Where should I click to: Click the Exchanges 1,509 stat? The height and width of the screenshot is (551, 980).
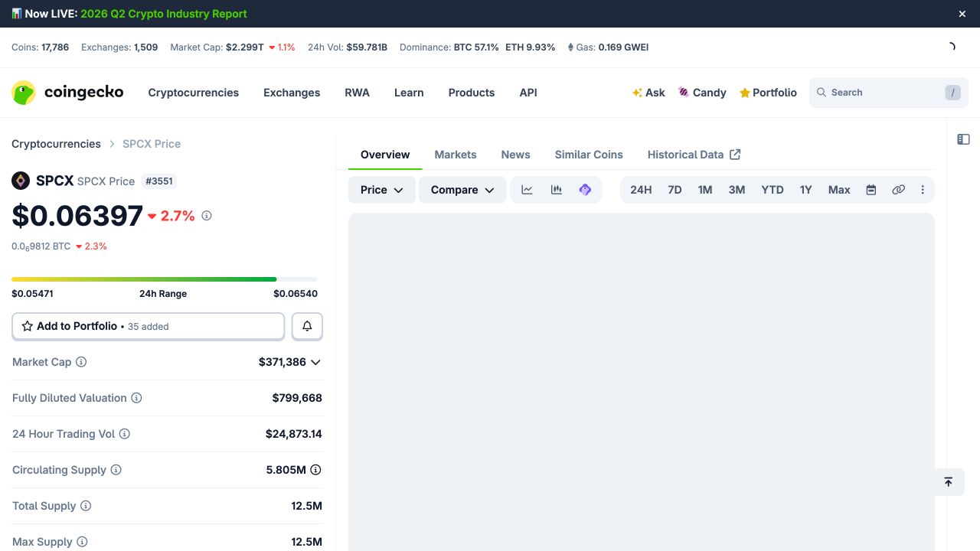(119, 47)
